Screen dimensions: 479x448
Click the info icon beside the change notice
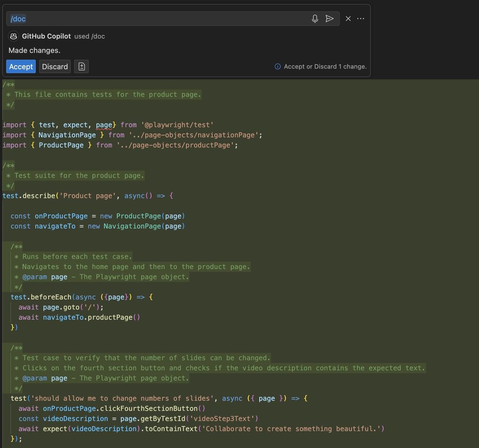pos(277,66)
